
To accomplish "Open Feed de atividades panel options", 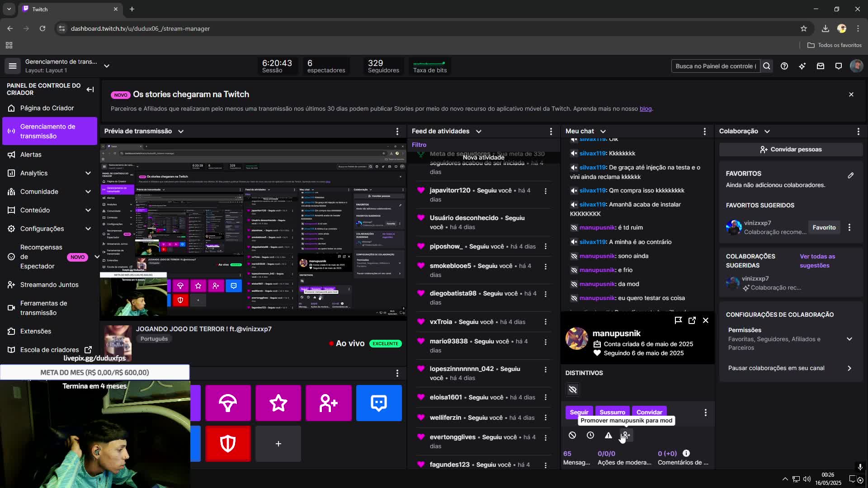I will 551,131.
